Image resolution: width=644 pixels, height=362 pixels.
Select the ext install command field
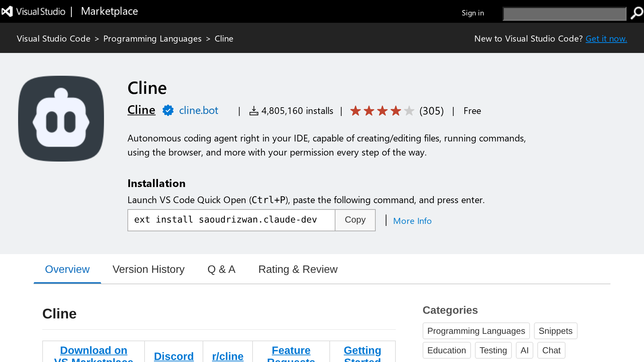coord(231,220)
